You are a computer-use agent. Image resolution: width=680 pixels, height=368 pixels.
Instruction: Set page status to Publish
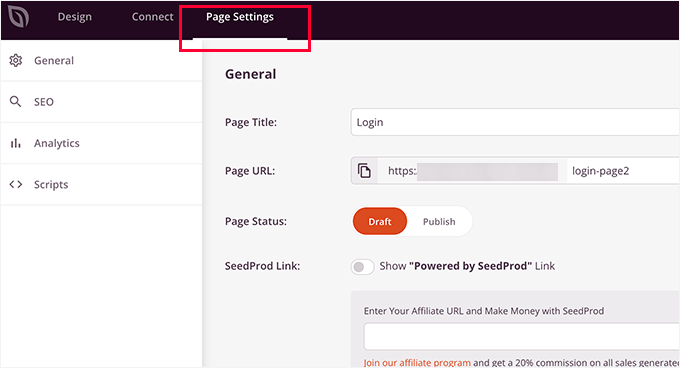point(439,221)
